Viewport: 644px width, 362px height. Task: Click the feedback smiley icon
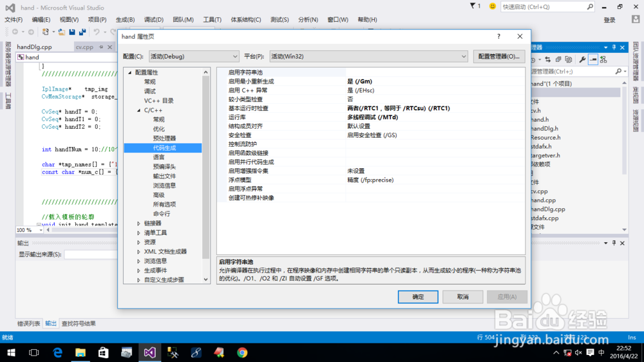493,6
